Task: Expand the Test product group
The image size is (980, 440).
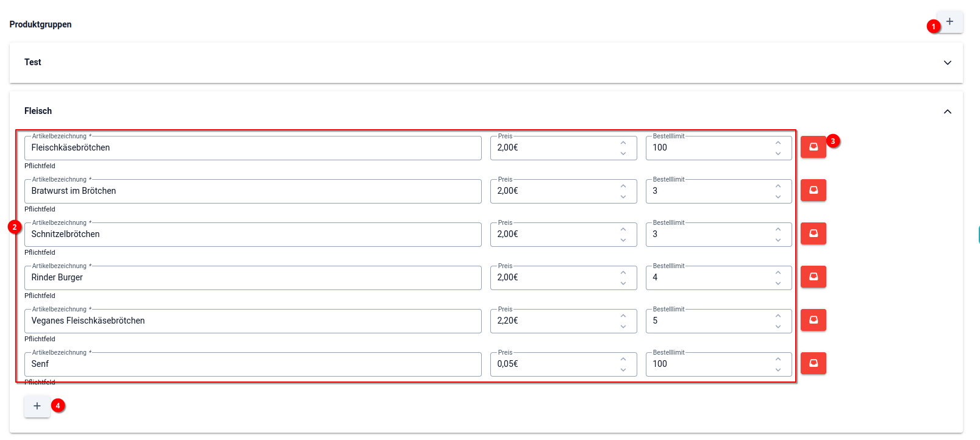Action: pyautogui.click(x=947, y=63)
